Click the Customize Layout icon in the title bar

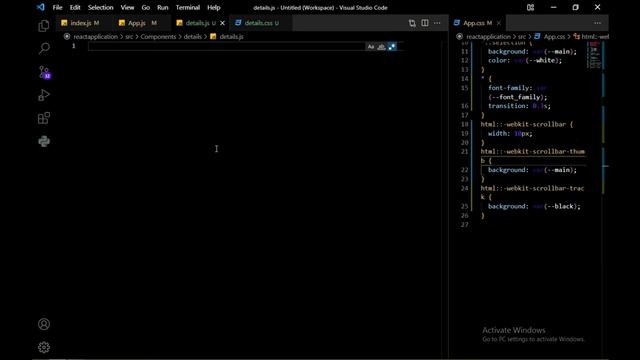[530, 7]
